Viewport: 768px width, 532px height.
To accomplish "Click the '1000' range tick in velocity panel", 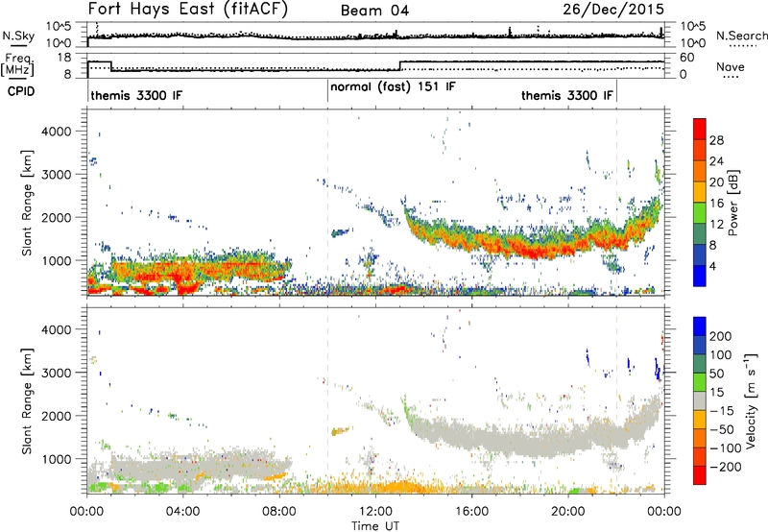I will (56, 459).
